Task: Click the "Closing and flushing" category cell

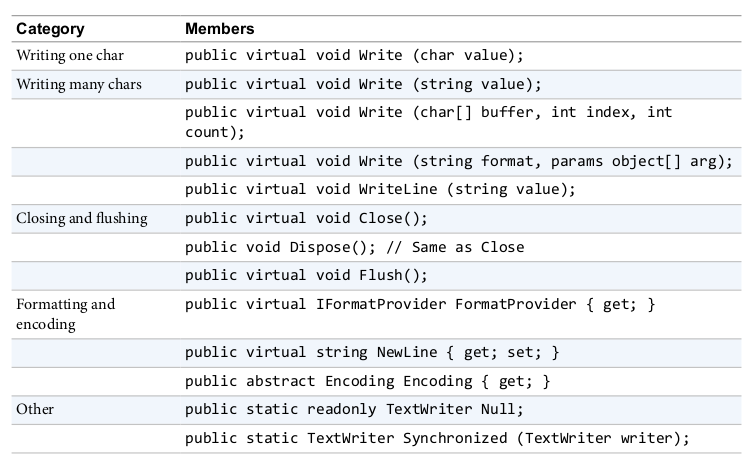Action: pos(82,218)
